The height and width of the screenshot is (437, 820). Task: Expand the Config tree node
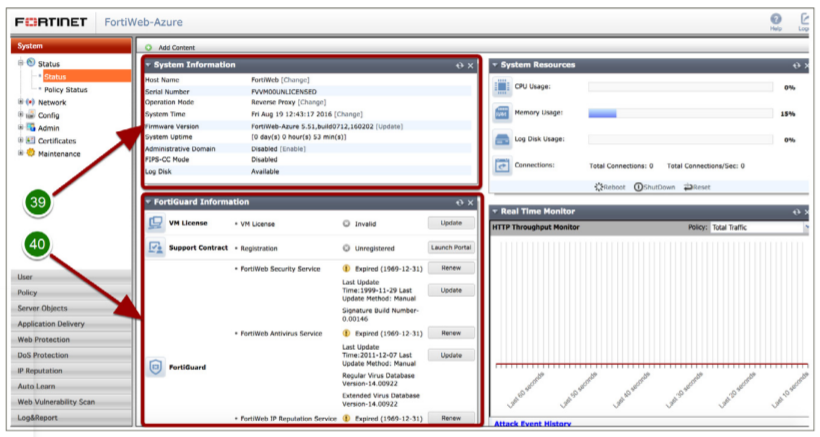pyautogui.click(x=21, y=114)
